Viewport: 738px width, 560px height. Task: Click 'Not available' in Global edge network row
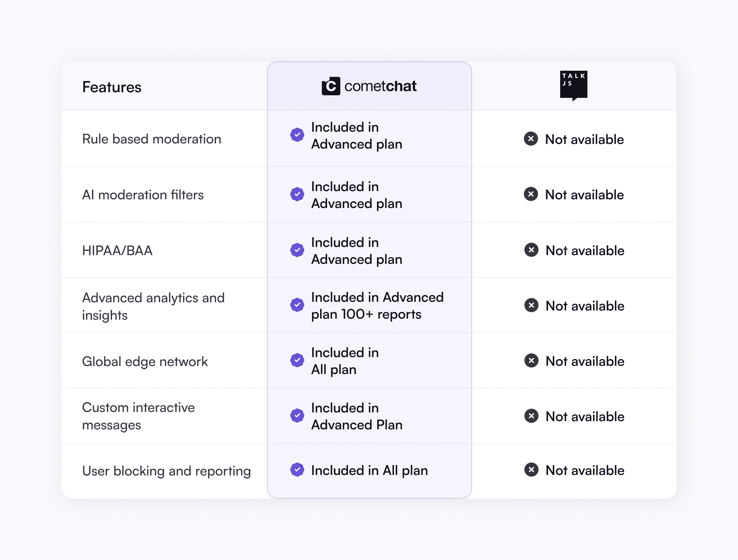tap(585, 361)
